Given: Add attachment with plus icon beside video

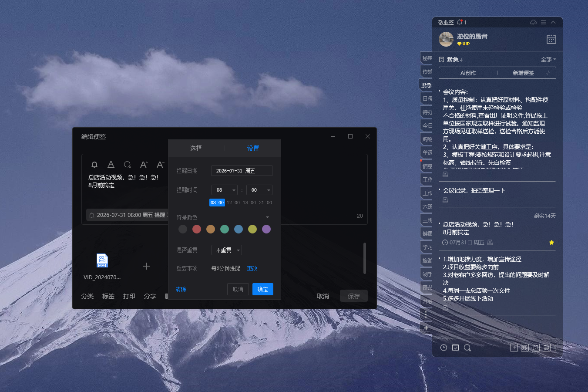Looking at the screenshot, I should pos(147,266).
